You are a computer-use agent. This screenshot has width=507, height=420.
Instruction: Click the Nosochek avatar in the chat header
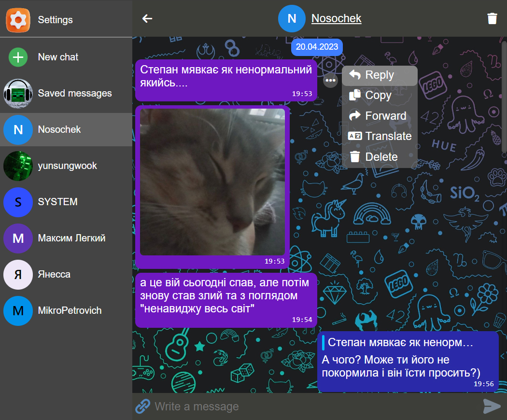coord(292,18)
